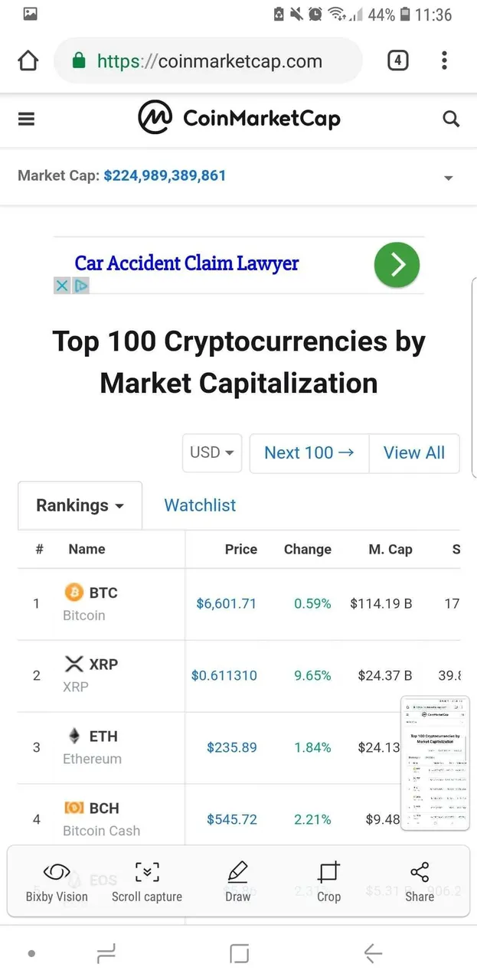Image resolution: width=477 pixels, height=980 pixels.
Task: Click the View All button
Action: click(414, 452)
